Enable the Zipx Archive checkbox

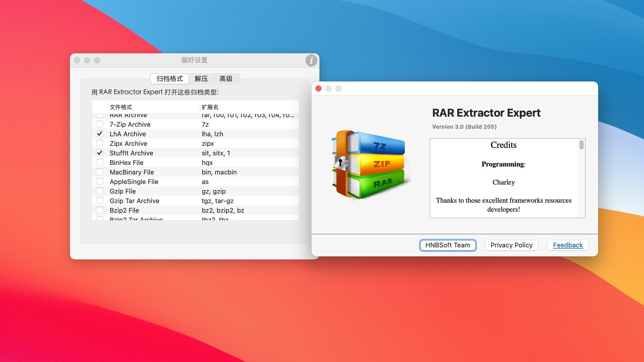[x=100, y=143]
